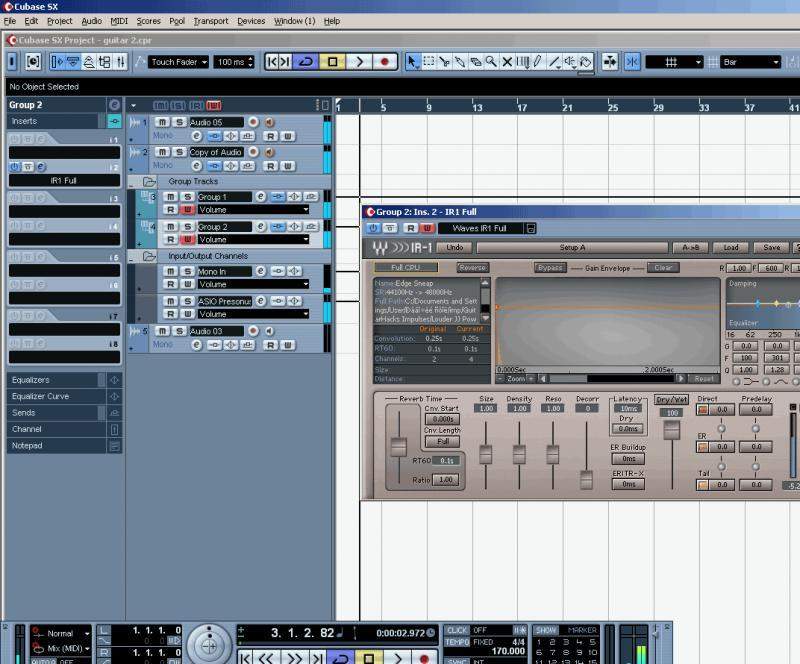
Task: Click the Reverse button in IR-1
Action: 472,268
